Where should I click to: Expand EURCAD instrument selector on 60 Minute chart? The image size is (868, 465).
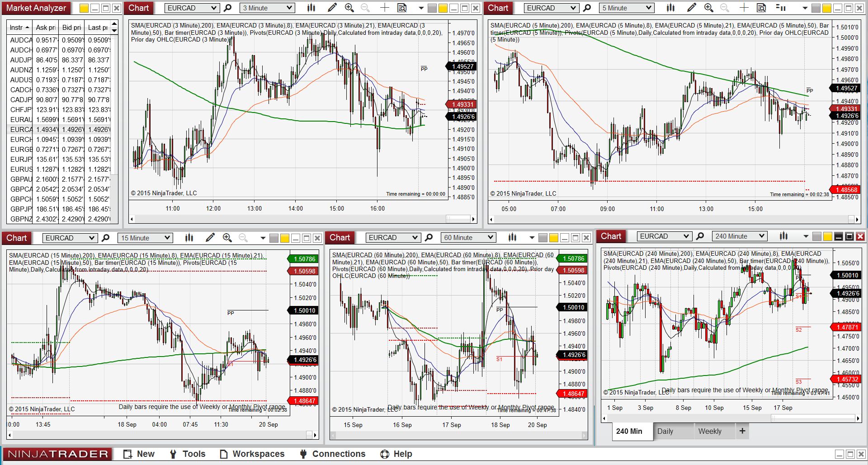[415, 238]
